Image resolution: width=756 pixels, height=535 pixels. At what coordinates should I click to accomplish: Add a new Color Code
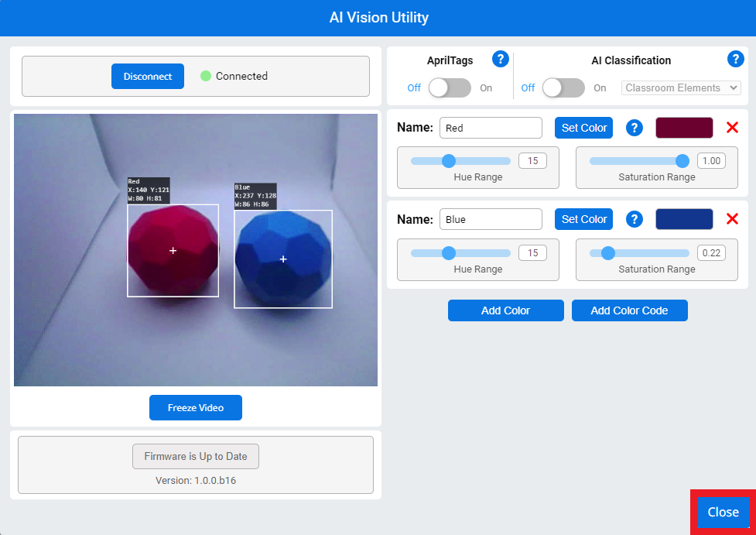click(x=629, y=310)
